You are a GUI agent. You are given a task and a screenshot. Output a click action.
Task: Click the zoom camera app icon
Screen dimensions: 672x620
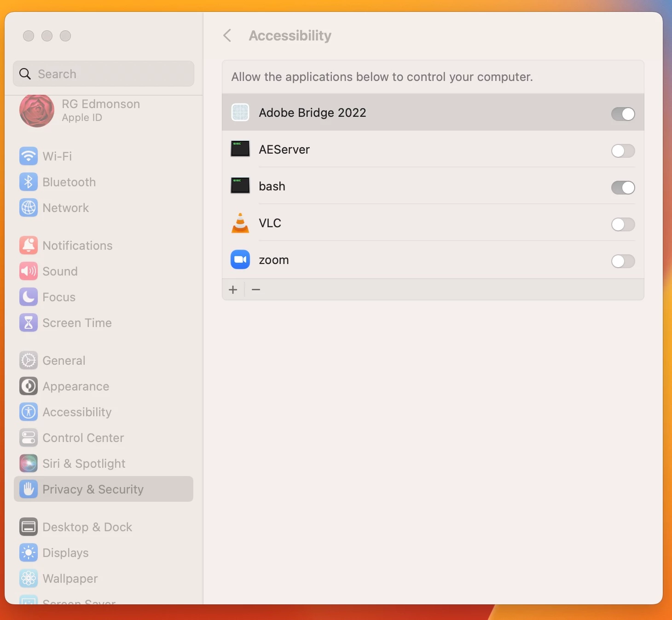(x=240, y=260)
